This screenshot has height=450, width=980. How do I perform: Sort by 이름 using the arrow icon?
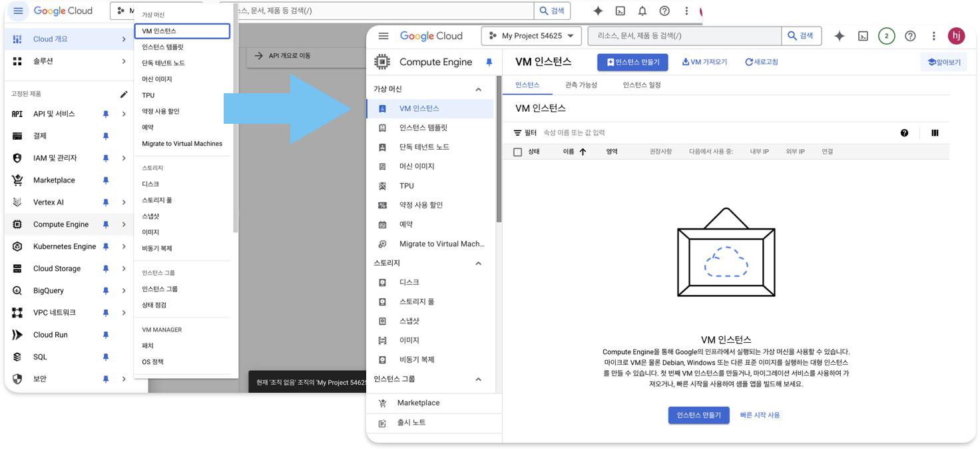583,152
